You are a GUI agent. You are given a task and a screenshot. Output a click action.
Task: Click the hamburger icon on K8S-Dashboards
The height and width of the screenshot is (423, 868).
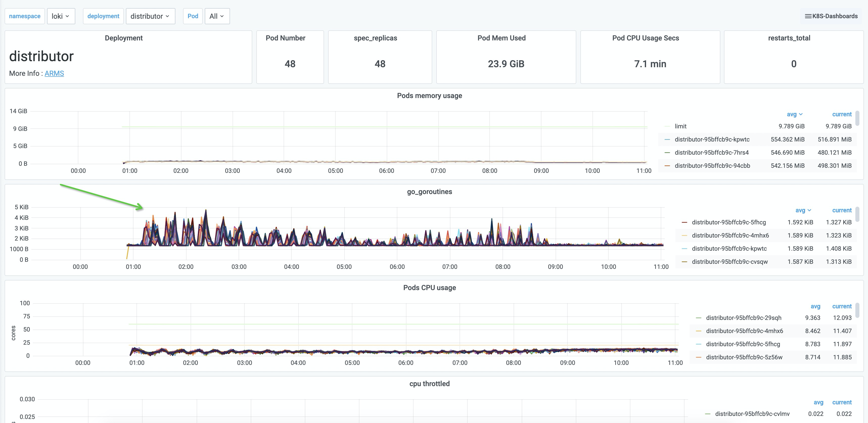point(808,16)
